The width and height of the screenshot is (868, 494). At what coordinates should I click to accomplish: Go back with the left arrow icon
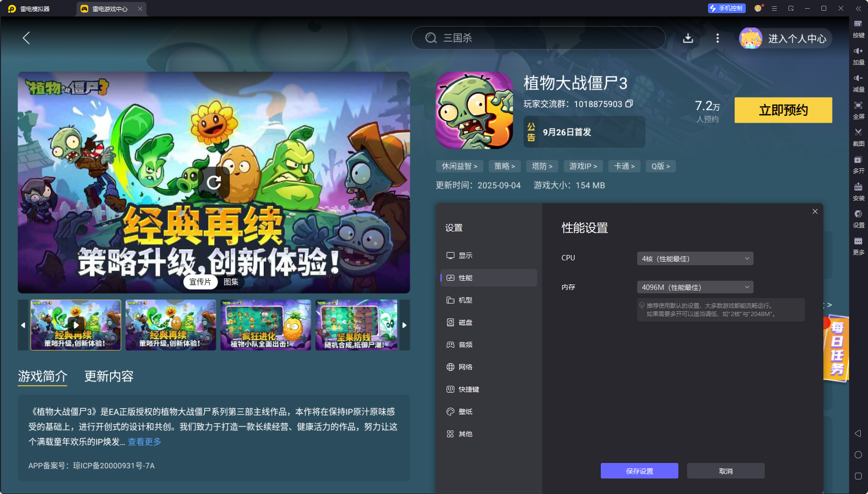pos(26,38)
